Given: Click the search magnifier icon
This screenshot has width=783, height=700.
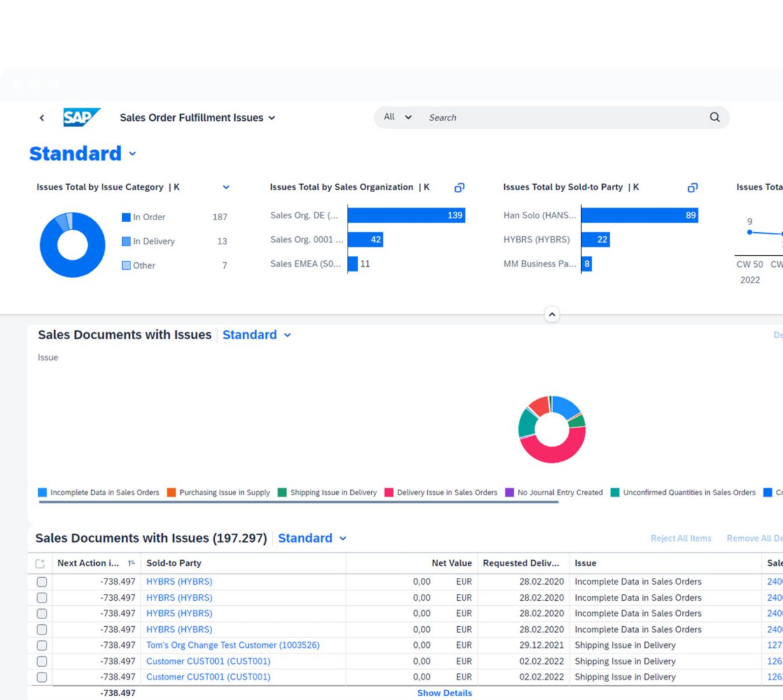Looking at the screenshot, I should (714, 117).
